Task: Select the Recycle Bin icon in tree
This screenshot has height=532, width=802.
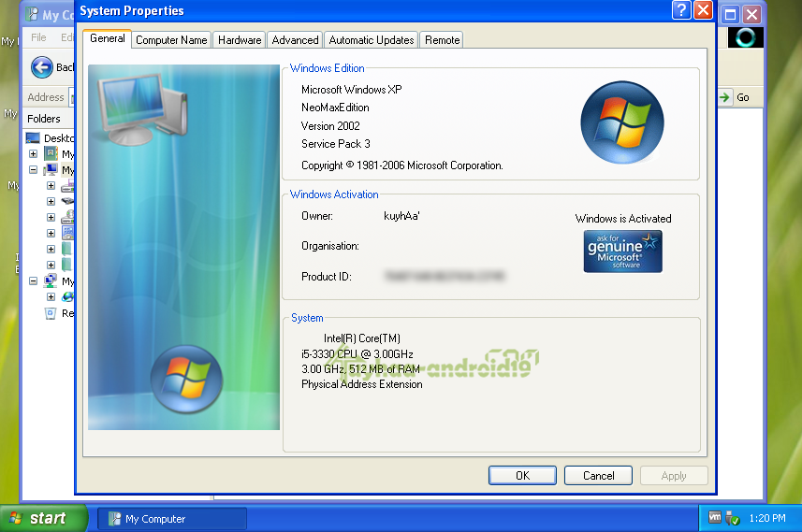Action: click(x=51, y=313)
